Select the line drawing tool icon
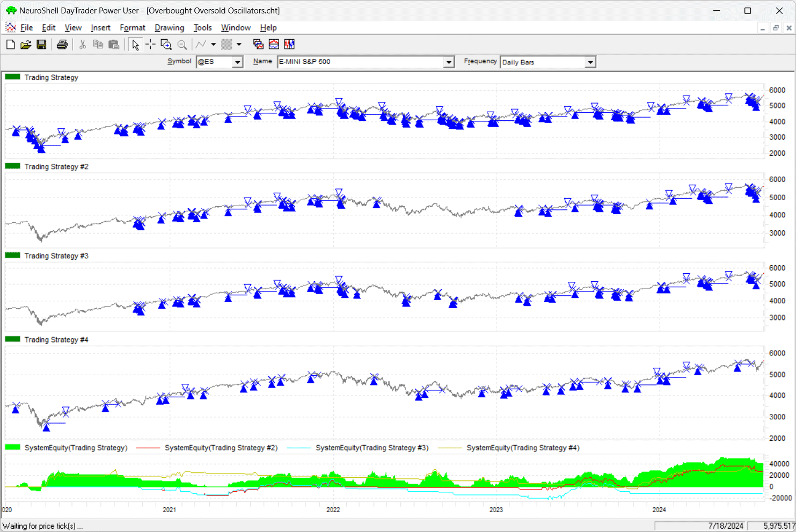 coord(201,45)
